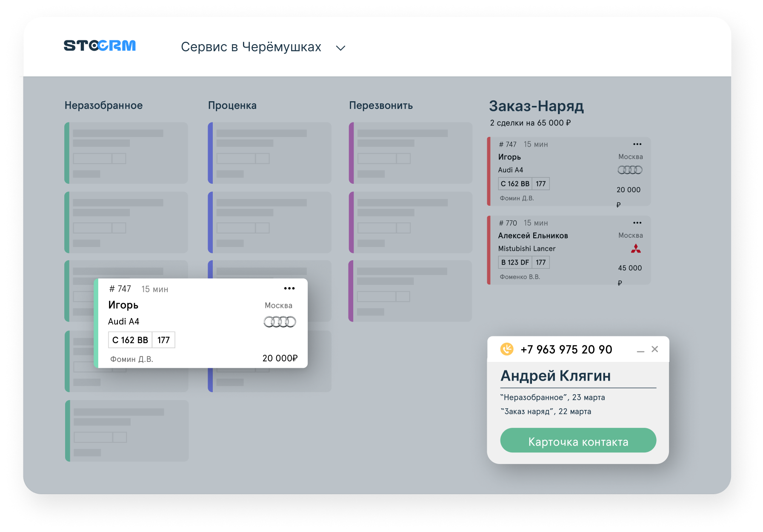Viewport: 763px width, 532px height.
Task: Click the Audi logo in Заказ-Наряд column
Action: (630, 170)
